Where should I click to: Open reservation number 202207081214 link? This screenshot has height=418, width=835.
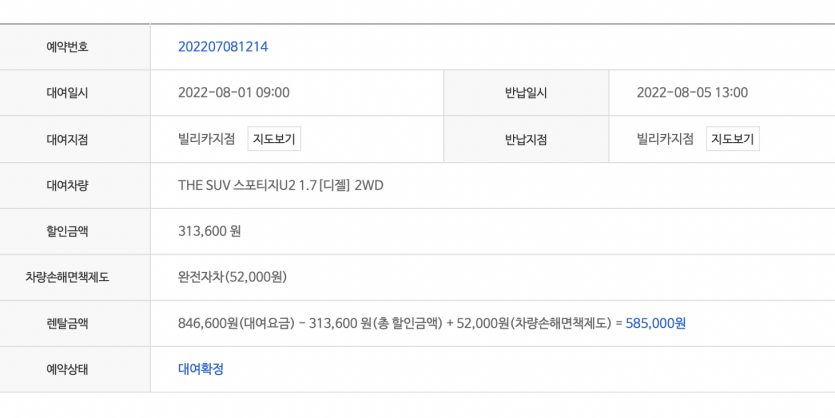click(x=223, y=47)
